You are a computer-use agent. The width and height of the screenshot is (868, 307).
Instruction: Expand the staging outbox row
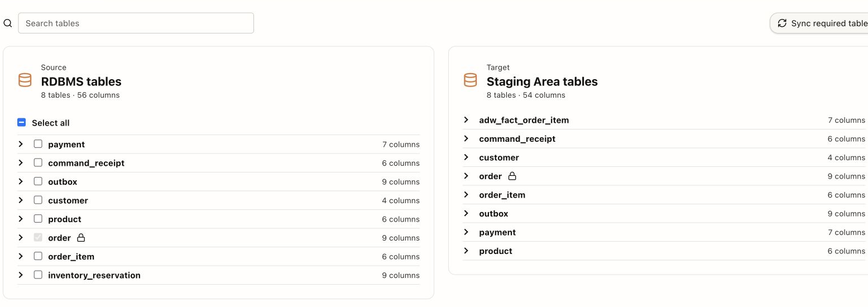point(466,213)
